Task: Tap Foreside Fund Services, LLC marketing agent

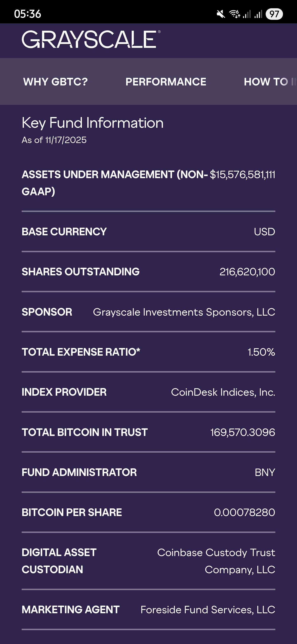Action: [207, 610]
